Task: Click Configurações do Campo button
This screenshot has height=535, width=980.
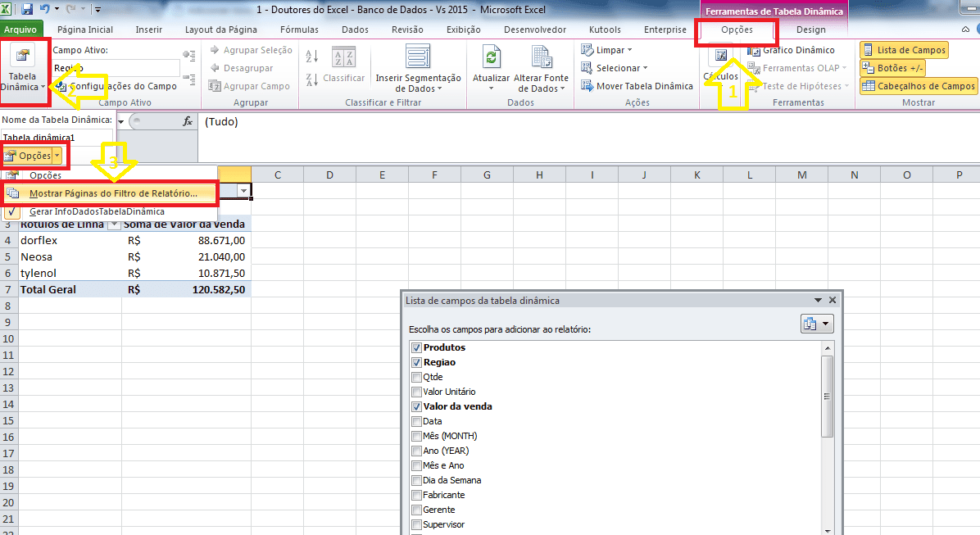Action: (116, 86)
